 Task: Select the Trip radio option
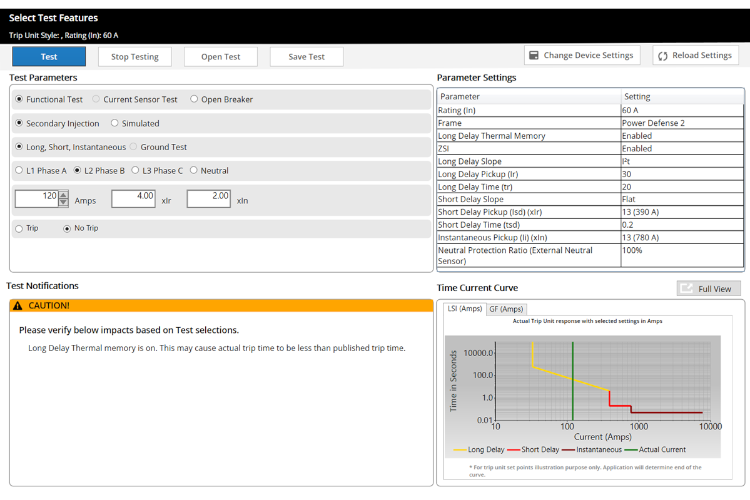19,228
